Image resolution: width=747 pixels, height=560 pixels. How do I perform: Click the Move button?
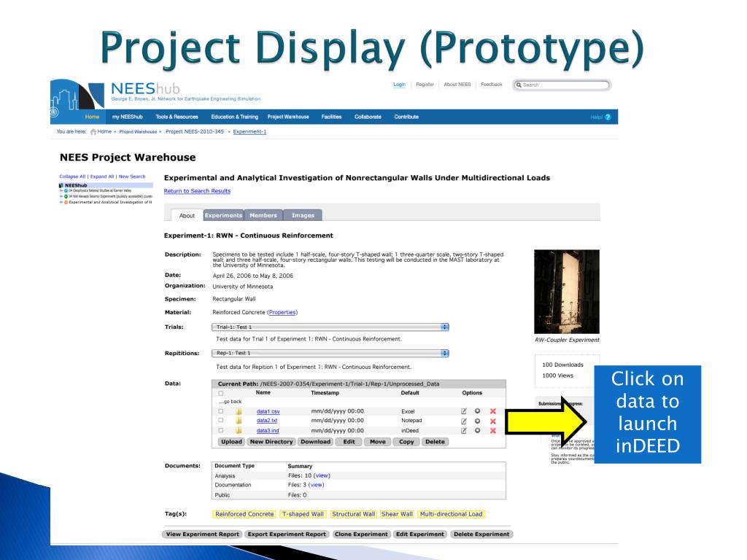point(378,442)
